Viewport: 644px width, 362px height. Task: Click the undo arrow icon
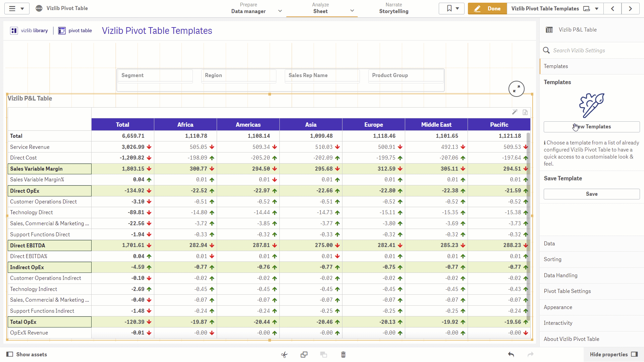click(x=511, y=354)
